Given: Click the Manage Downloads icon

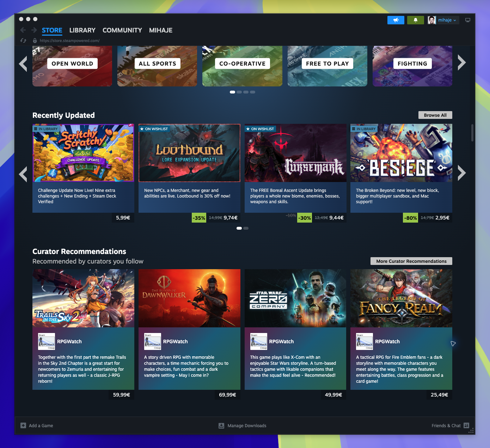Looking at the screenshot, I should [x=221, y=425].
